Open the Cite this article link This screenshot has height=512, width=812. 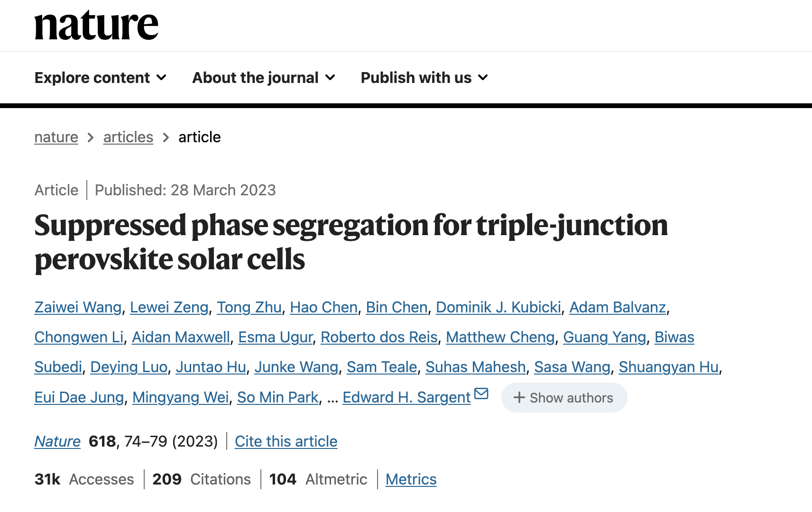[286, 441]
